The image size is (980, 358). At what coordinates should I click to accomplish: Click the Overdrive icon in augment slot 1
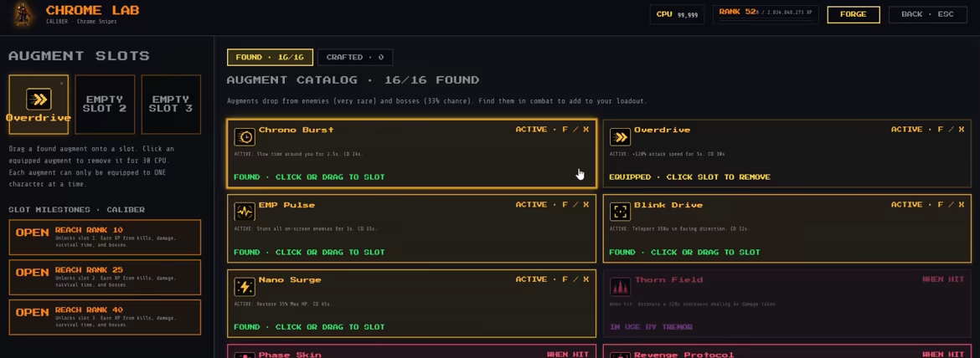[39, 100]
